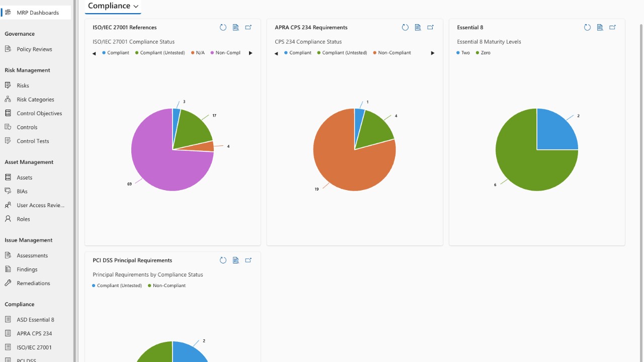This screenshot has height=362, width=644.
Task: Refresh the ISO/IEC 27001 References chart
Action: pyautogui.click(x=223, y=28)
